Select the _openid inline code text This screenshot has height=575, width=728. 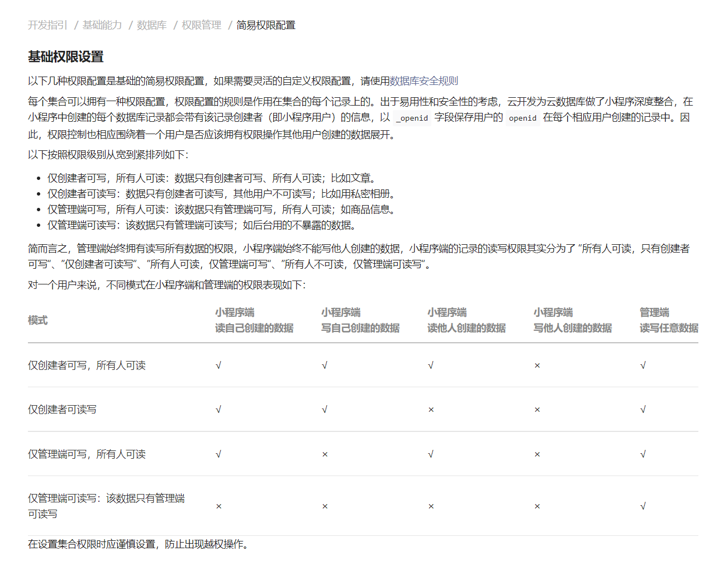[x=412, y=118]
